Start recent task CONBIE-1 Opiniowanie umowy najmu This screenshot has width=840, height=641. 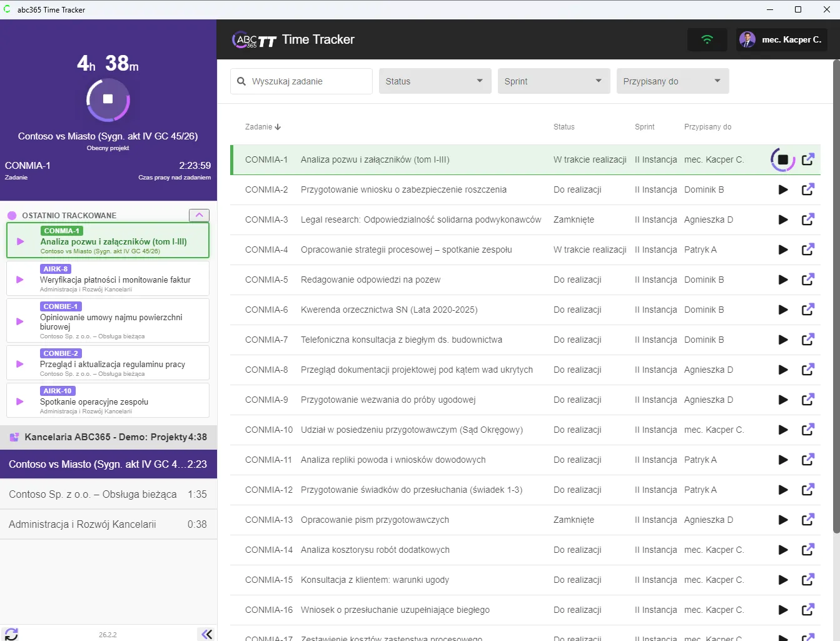(x=20, y=321)
